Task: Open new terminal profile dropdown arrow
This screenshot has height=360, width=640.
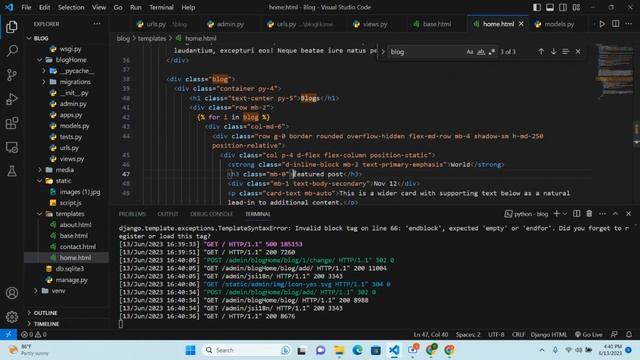Action: [x=565, y=213]
